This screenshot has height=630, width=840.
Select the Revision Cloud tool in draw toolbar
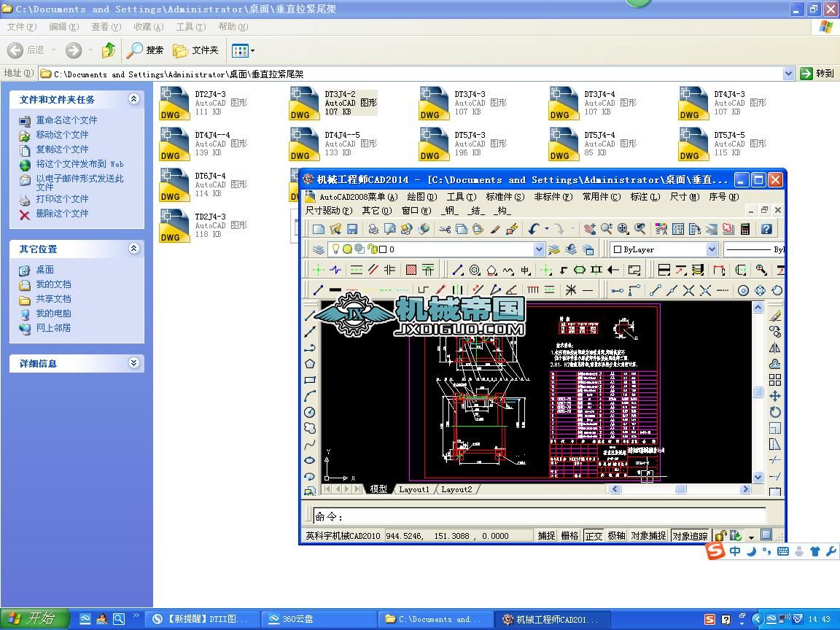[310, 429]
